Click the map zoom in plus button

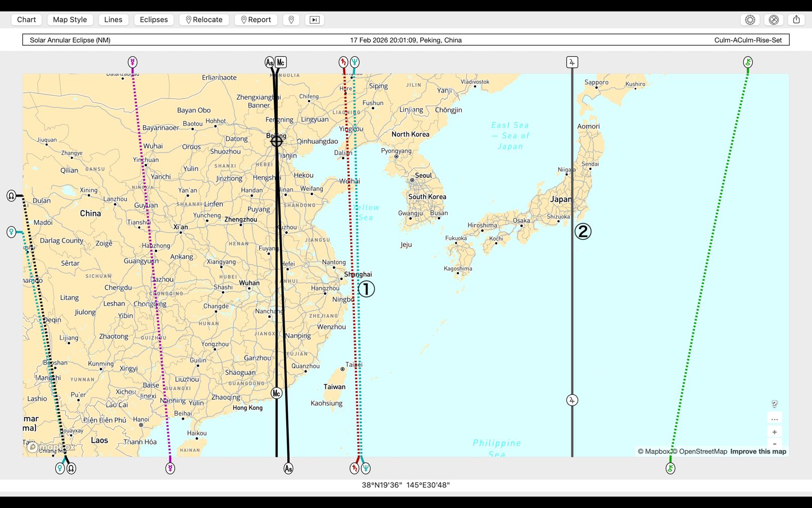click(x=774, y=432)
